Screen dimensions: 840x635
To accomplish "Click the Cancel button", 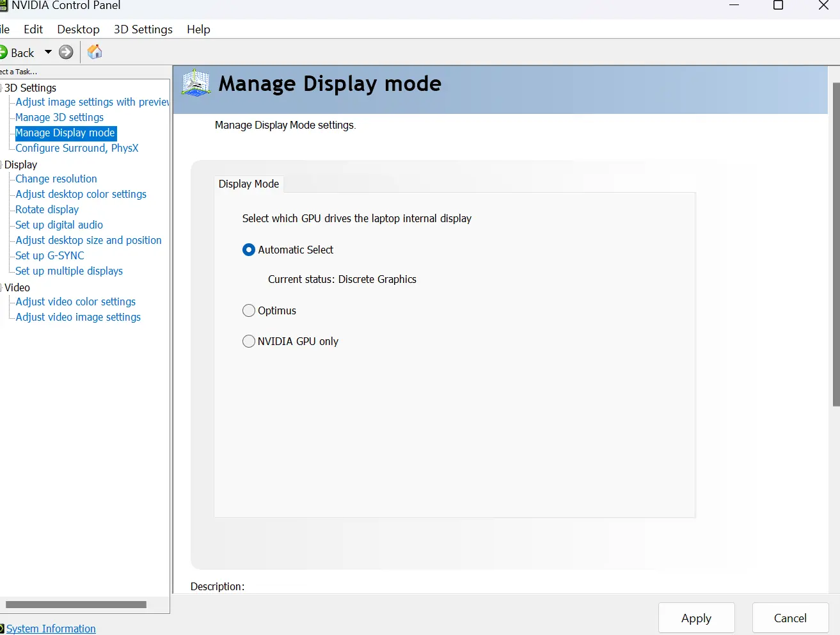I will [x=790, y=618].
